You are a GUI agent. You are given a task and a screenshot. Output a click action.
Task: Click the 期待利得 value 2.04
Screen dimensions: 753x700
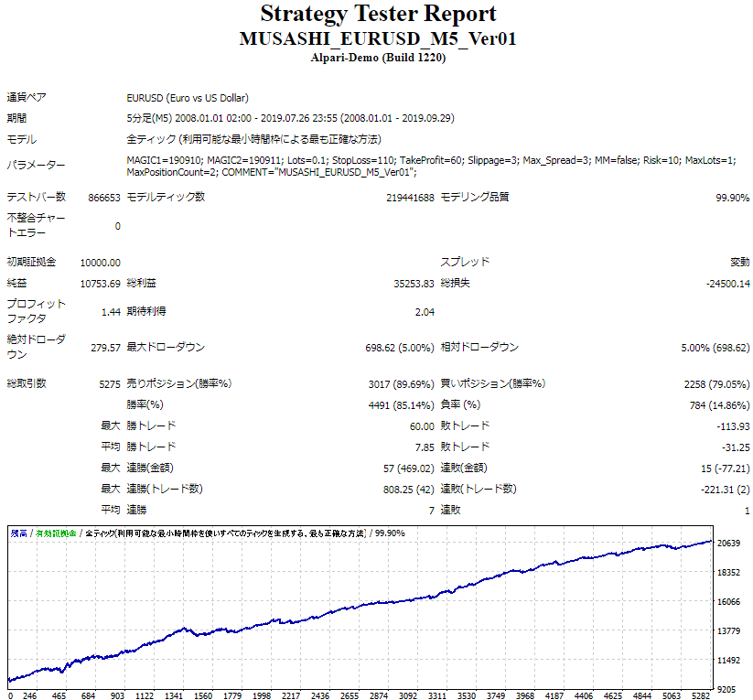click(425, 312)
